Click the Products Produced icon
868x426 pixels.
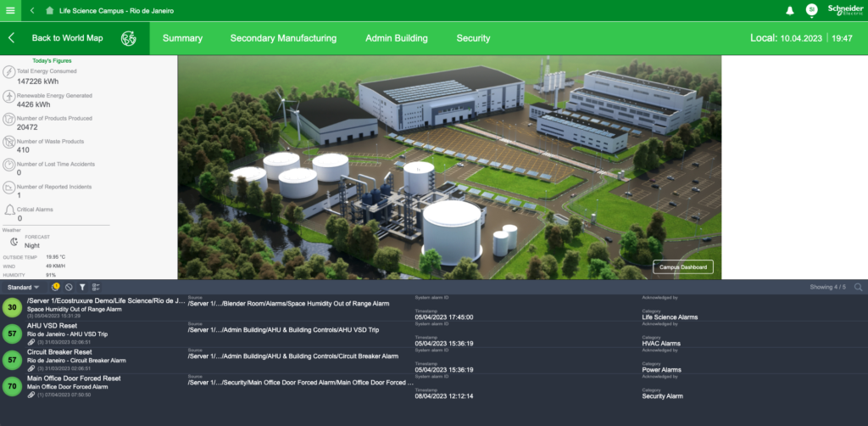(8, 119)
